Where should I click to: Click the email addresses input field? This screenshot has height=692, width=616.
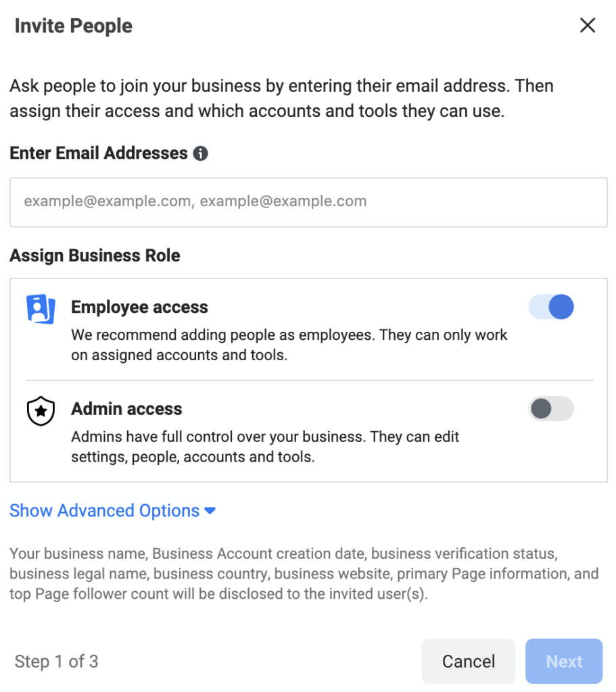(x=308, y=202)
